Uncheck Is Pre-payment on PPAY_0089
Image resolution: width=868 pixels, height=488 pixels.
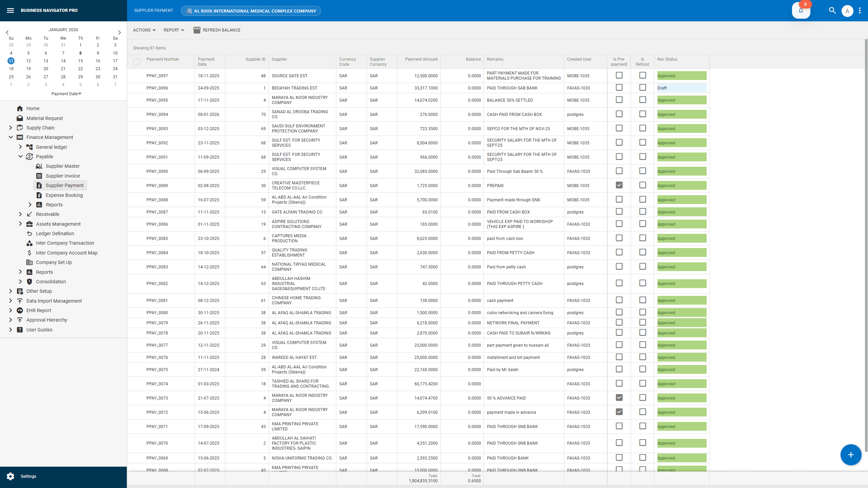[619, 185]
